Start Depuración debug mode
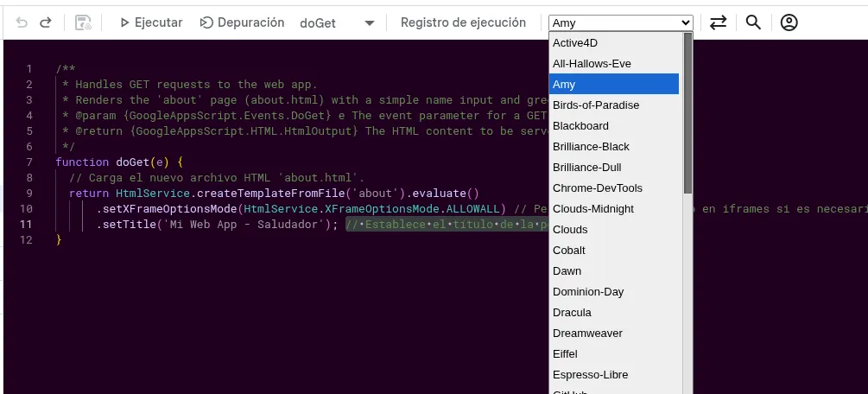868x394 pixels. click(242, 22)
